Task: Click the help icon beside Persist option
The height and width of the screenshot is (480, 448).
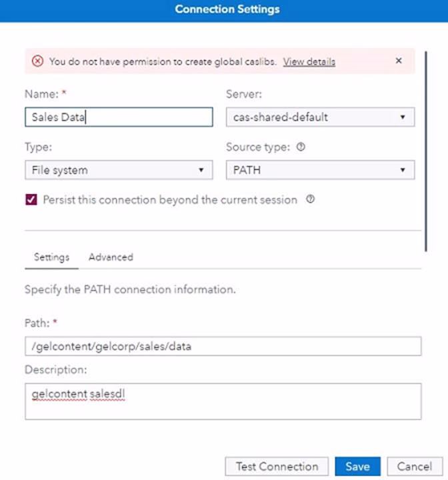Action: point(310,199)
